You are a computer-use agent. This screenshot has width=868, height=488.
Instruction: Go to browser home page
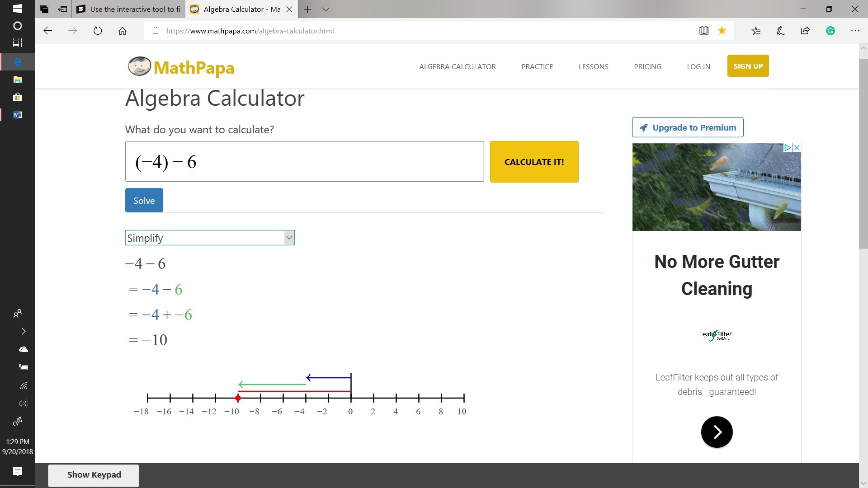click(123, 31)
